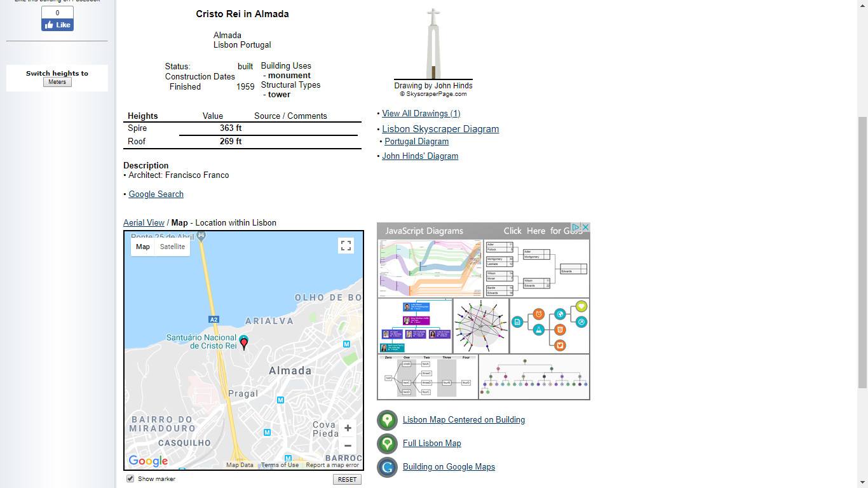Viewport: 868px width, 488px height.
Task: Zoom out on the map
Action: point(348,445)
